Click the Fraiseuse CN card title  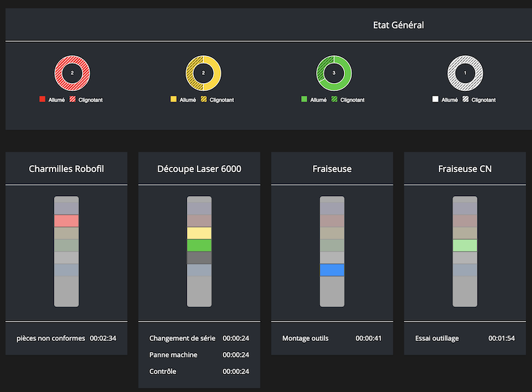pos(465,169)
